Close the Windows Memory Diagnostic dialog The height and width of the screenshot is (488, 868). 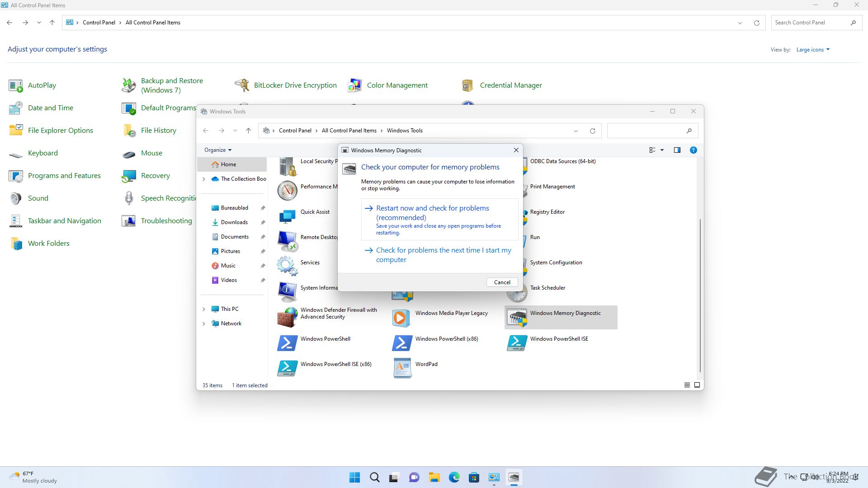point(516,150)
